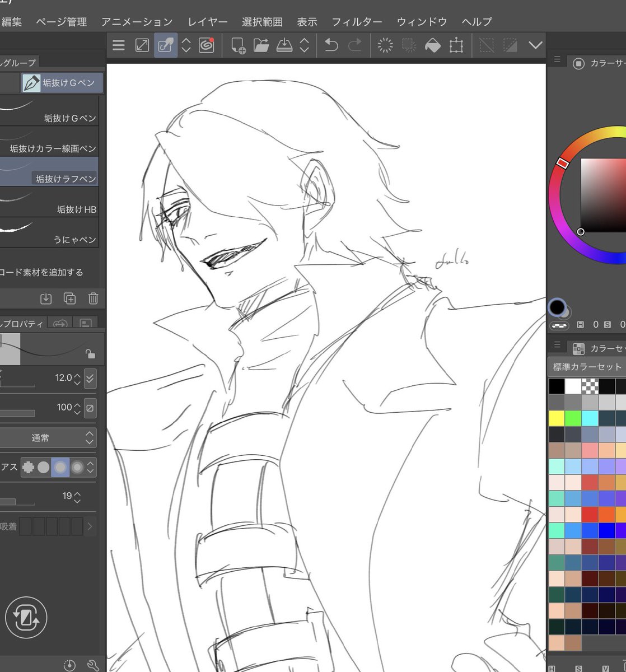Screen dimensions: 626x672
Task: Click the paint bucket fill icon
Action: pyautogui.click(x=433, y=45)
